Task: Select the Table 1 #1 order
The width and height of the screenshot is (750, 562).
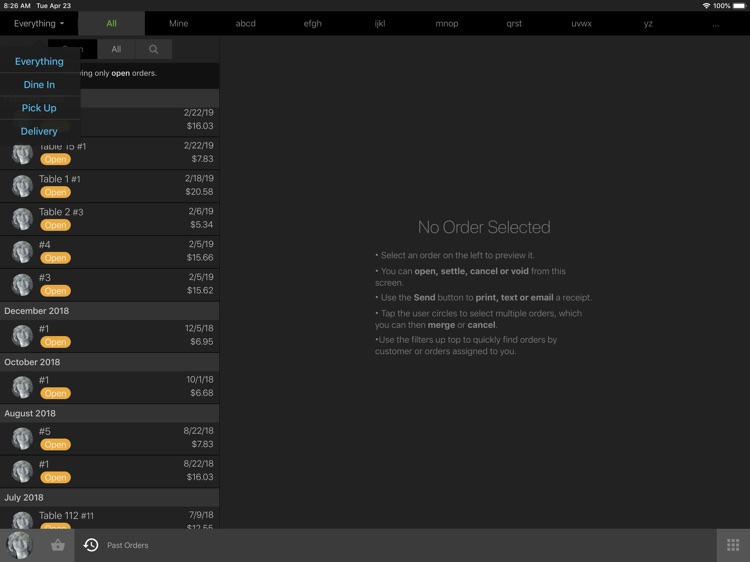Action: pyautogui.click(x=110, y=186)
